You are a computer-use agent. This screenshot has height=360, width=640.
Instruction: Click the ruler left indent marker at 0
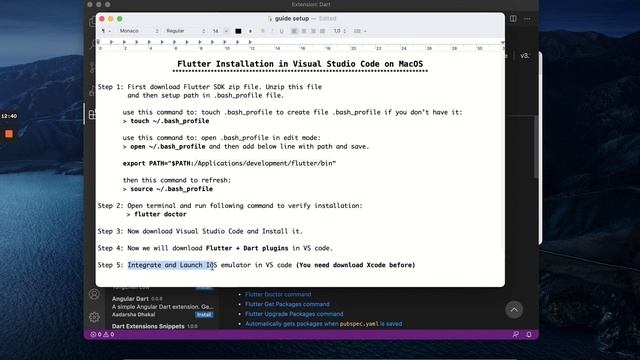[98, 42]
